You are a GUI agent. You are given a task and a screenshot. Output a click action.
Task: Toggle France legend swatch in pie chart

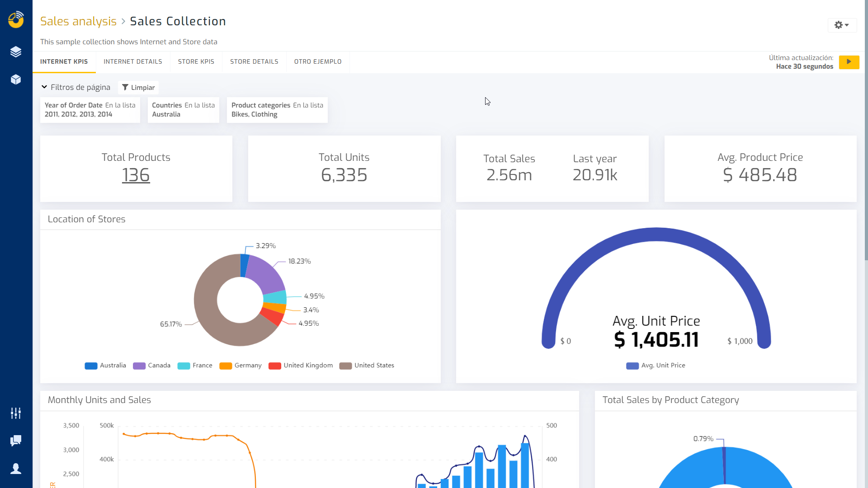[x=184, y=366]
